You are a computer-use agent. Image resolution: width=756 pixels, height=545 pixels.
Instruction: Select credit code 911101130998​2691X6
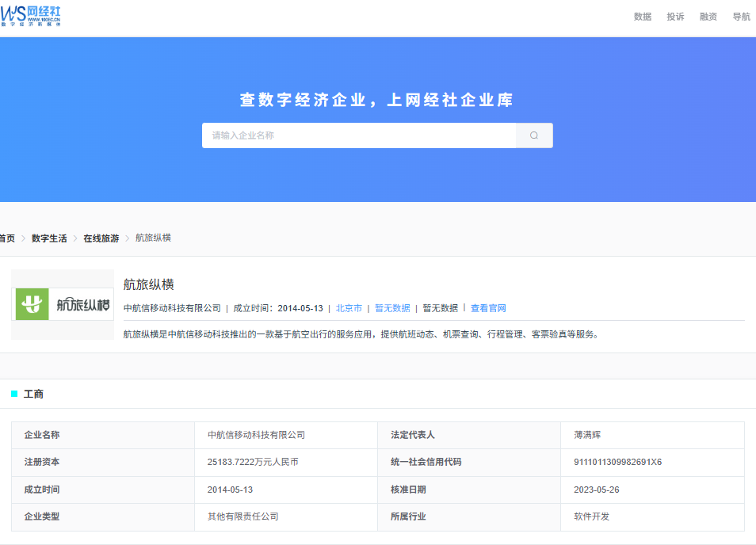pyautogui.click(x=652, y=462)
